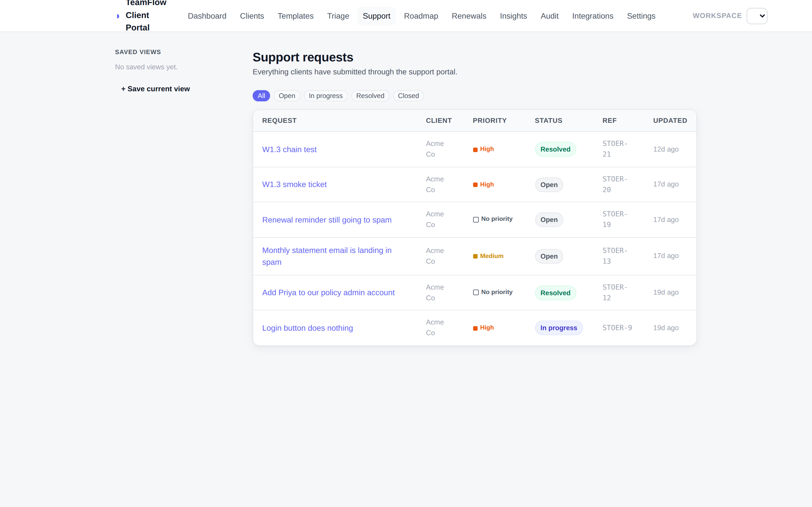The width and height of the screenshot is (812, 507).
Task: Show only Closed requests
Action: 408,96
